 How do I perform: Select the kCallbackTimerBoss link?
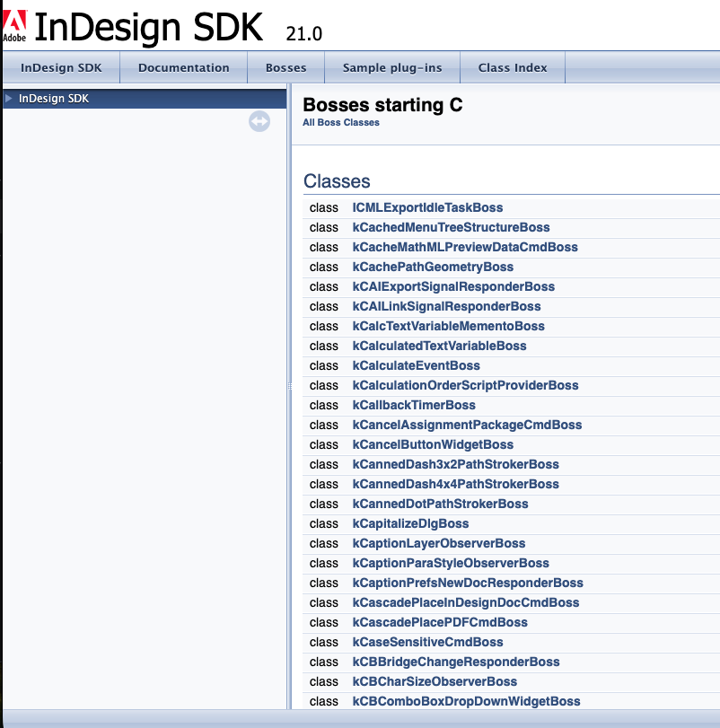pos(414,405)
